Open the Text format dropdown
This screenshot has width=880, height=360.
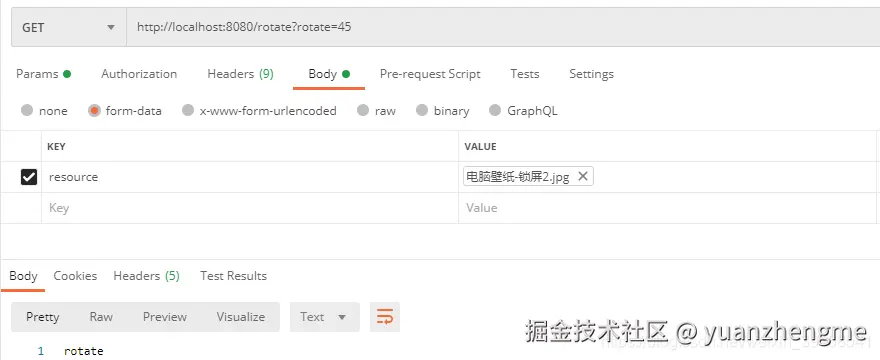(x=324, y=317)
